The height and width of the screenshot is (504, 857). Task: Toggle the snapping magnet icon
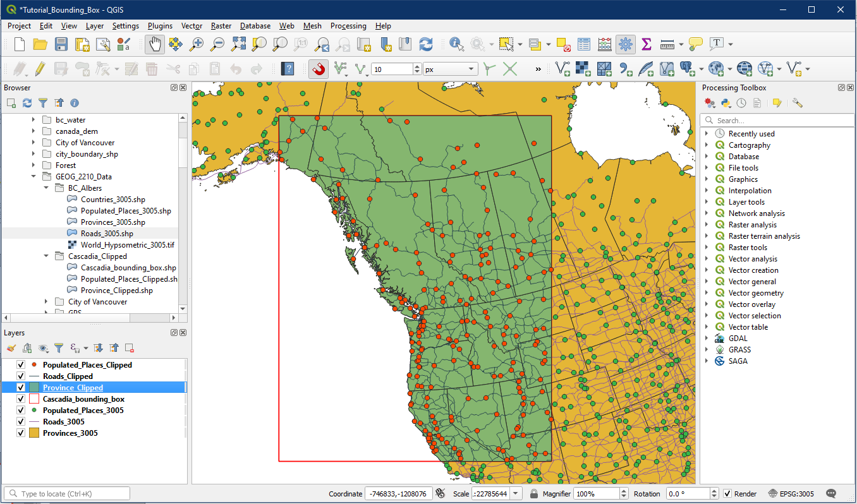[319, 69]
